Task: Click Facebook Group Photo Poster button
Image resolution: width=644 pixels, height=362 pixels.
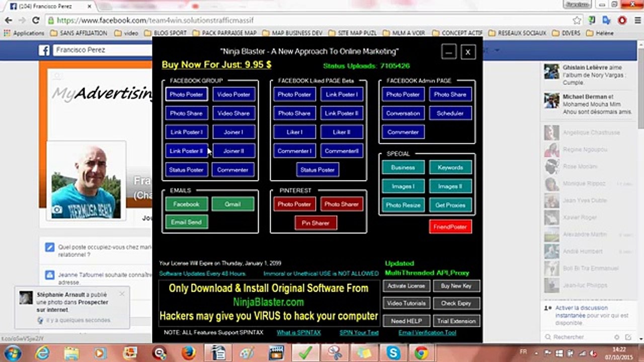Action: point(186,95)
